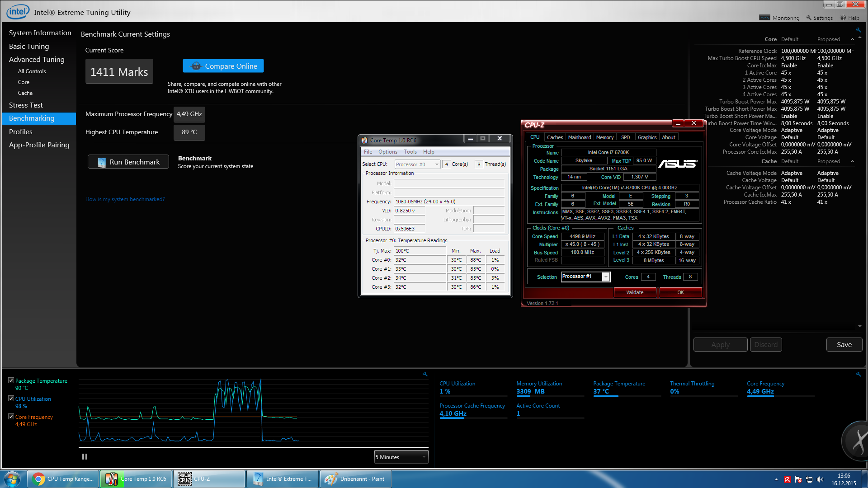
Task: Open the Settings wrench in the header
Action: [809, 18]
